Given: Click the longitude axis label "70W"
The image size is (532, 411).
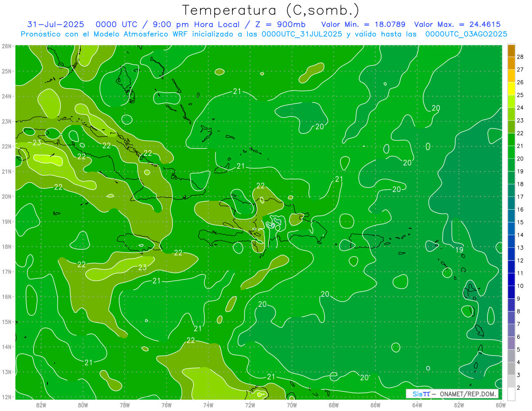Looking at the screenshot, I should [292, 405].
